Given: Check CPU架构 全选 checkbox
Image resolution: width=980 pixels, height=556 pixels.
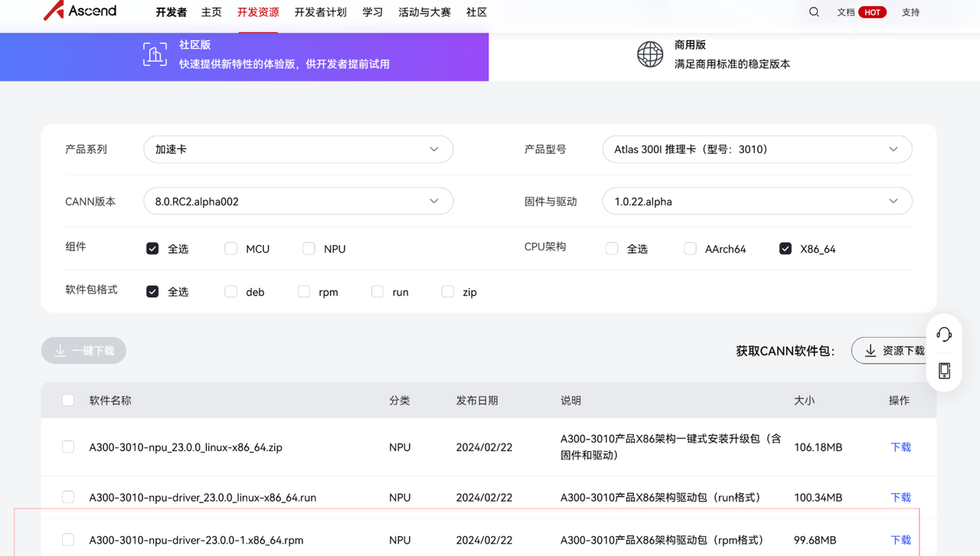Looking at the screenshot, I should click(x=612, y=249).
